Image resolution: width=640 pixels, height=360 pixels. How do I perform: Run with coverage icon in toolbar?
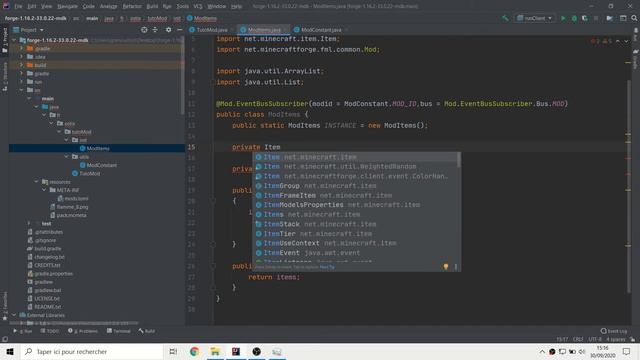pyautogui.click(x=585, y=18)
